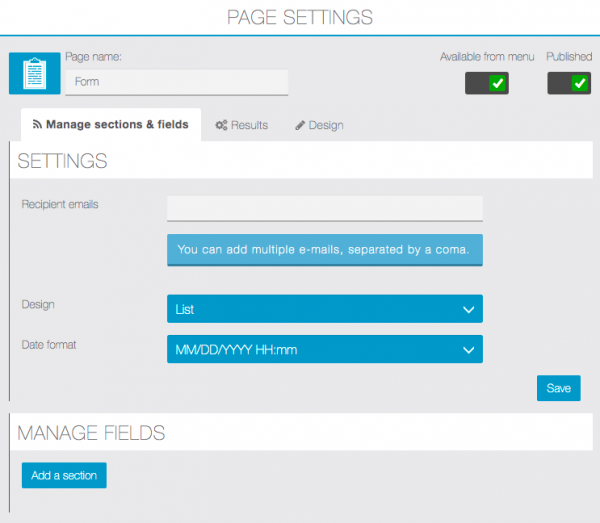Click the MANAGE FIELDS section heading

pyautogui.click(x=91, y=433)
